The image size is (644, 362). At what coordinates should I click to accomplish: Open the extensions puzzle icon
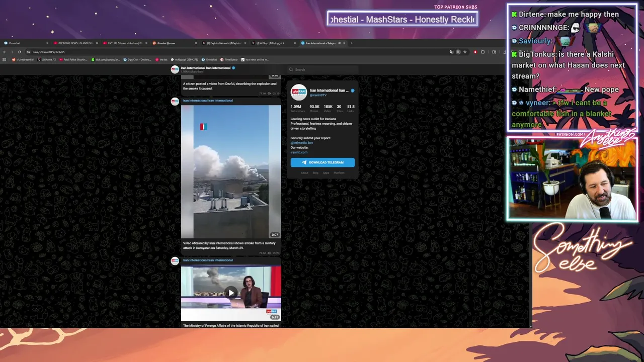pos(483,52)
